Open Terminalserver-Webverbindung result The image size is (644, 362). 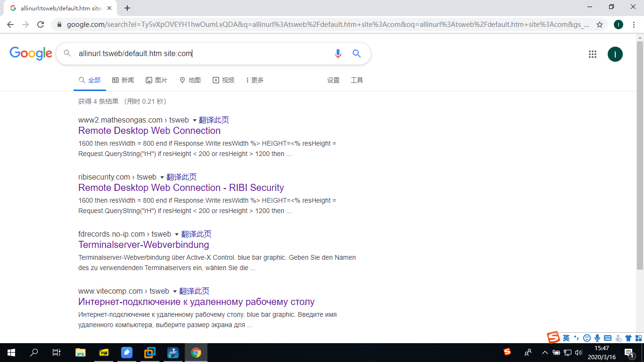[144, 245]
